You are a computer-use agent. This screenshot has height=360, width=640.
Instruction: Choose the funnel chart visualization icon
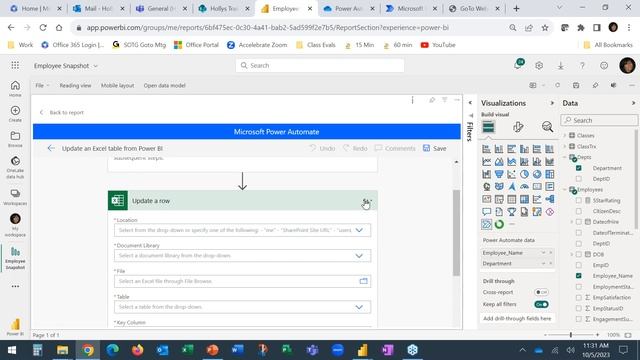pos(499,174)
